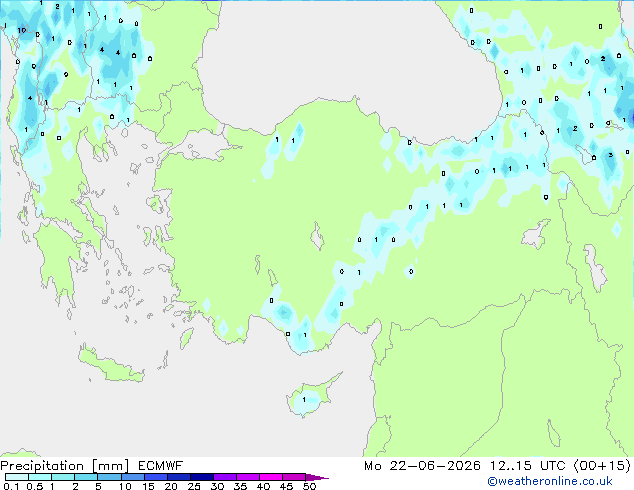
Task: Select the 0.1 mm legend swatch
Action: click(x=17, y=477)
